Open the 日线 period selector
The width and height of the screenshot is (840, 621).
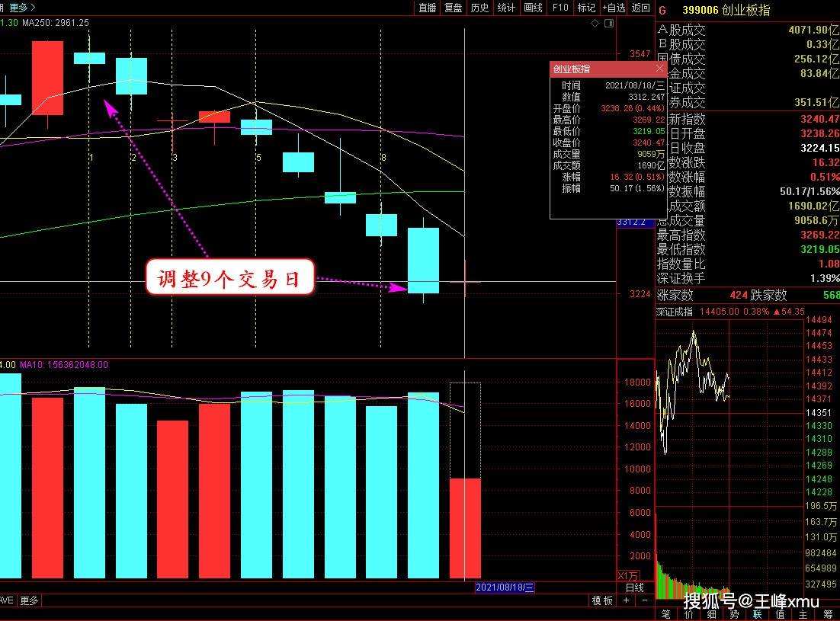tap(635, 587)
